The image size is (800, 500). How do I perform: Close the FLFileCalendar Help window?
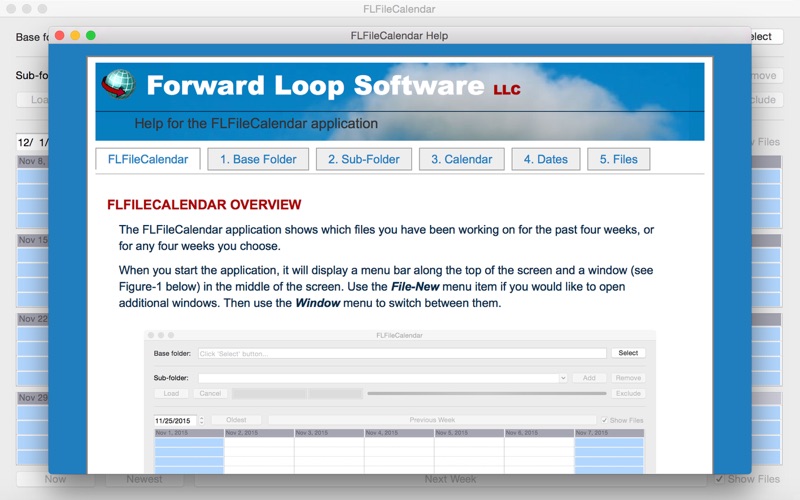60,35
